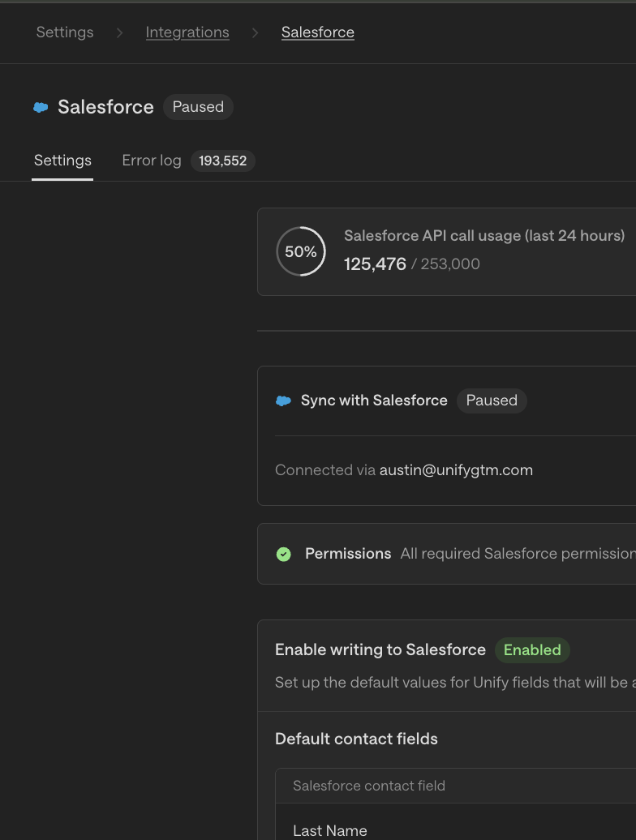
Task: Click the green Permissions check icon
Action: [283, 554]
